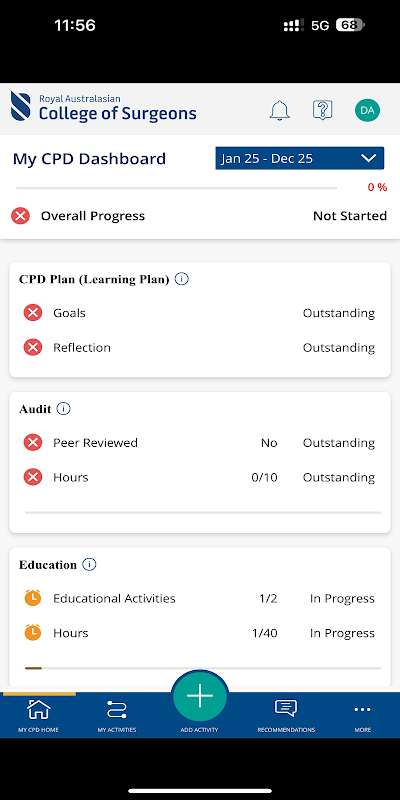This screenshot has width=400, height=800.
Task: Open the More menu in bottom bar
Action: [363, 715]
